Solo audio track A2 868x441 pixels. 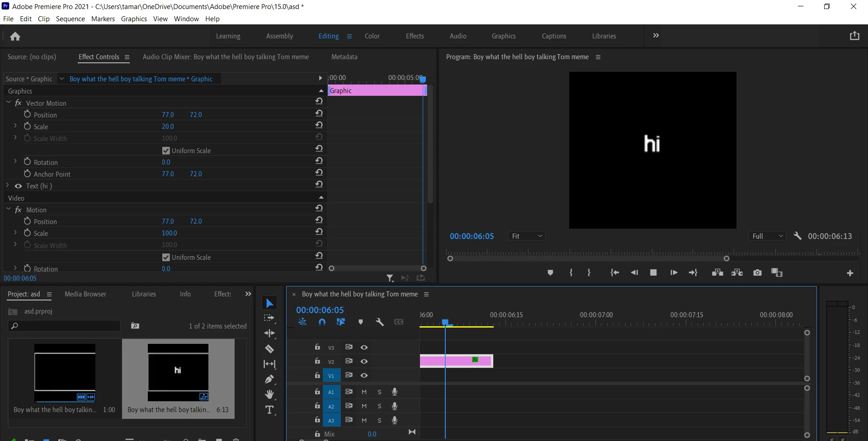pyautogui.click(x=379, y=406)
